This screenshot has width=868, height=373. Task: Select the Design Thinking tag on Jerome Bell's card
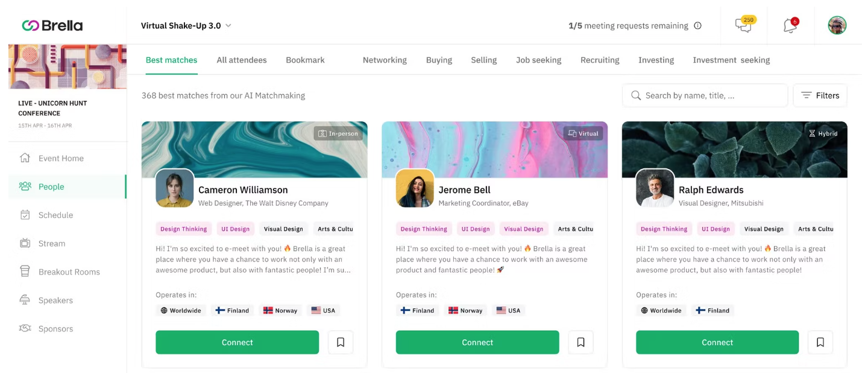pyautogui.click(x=424, y=229)
